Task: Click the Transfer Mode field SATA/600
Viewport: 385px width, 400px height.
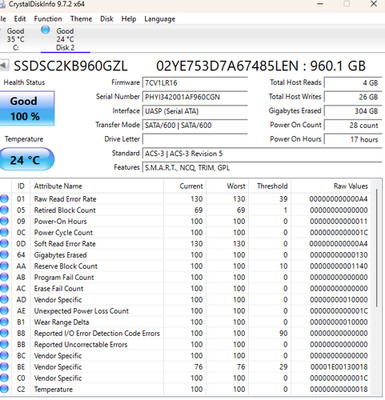Action: [195, 125]
